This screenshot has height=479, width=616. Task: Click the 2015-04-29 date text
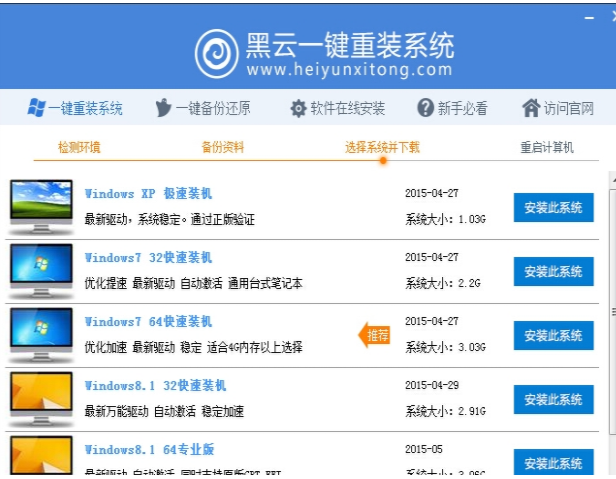432,385
